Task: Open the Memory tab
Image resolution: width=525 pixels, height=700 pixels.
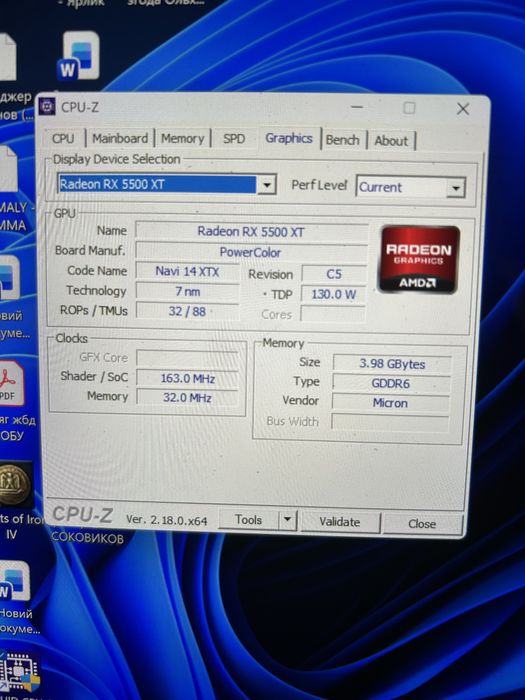Action: [182, 139]
